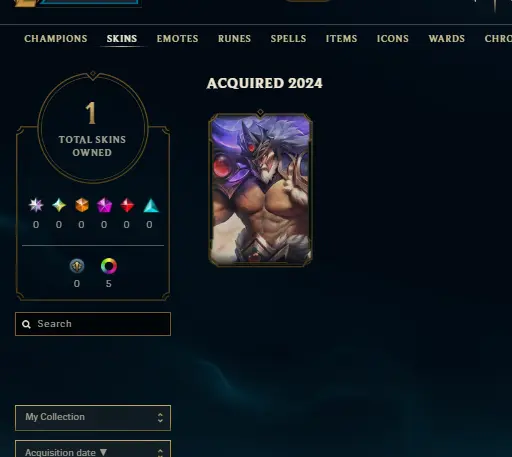Open the Items tab

point(341,39)
